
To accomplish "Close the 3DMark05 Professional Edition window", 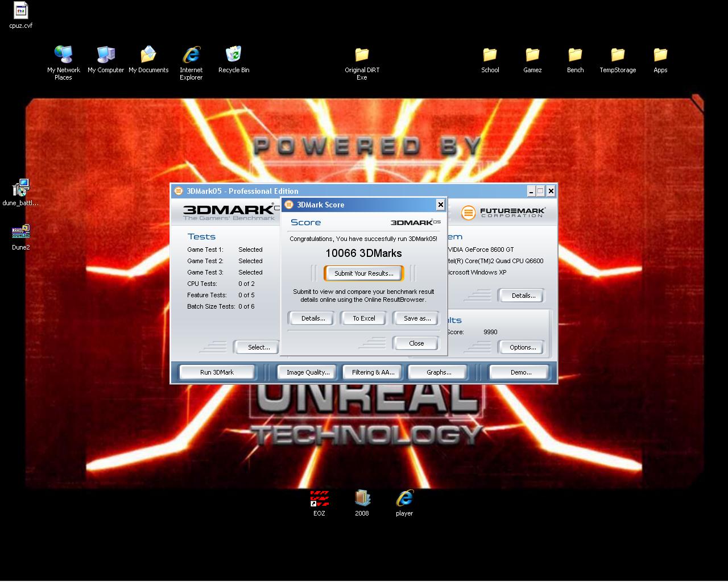I will click(x=550, y=191).
